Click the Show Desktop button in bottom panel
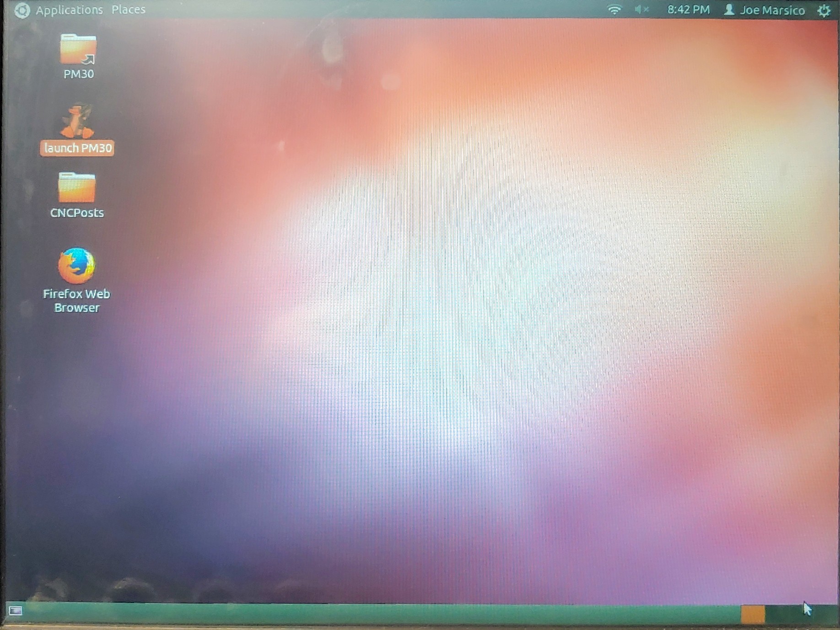 point(16,611)
